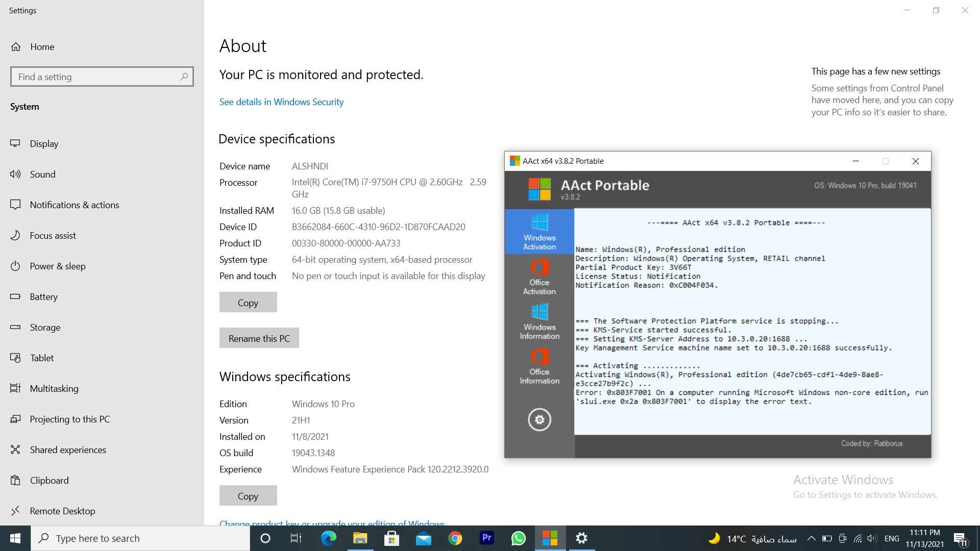Screen dimensions: 980x551
Task: Open Multitasking settings
Action: (x=102, y=389)
